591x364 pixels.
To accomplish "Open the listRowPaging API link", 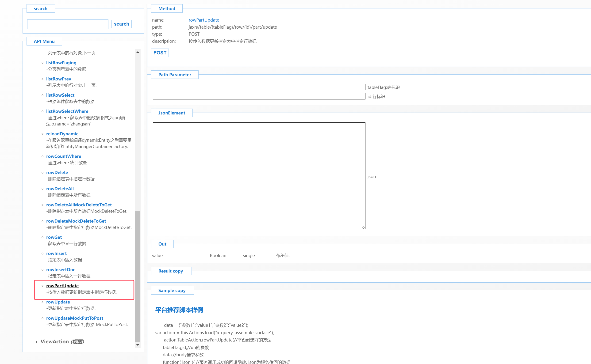I will click(61, 63).
